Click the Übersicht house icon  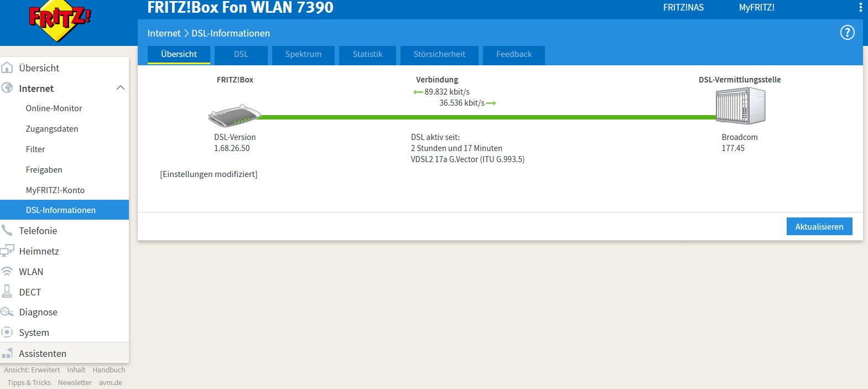coord(7,68)
